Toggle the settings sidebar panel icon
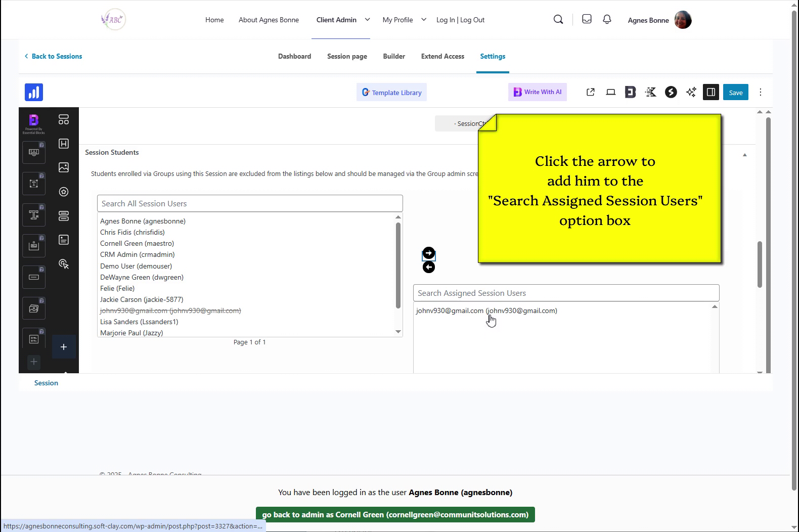The height and width of the screenshot is (532, 799). coord(711,92)
